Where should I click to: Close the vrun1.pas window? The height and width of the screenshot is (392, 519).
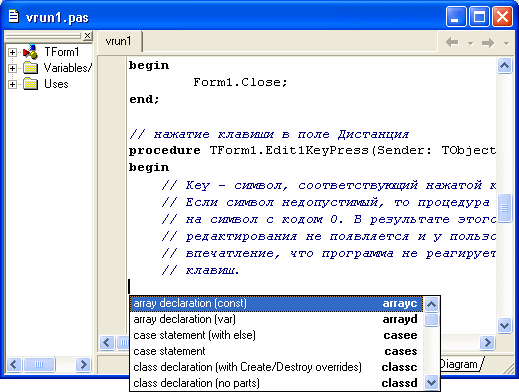coord(503,17)
